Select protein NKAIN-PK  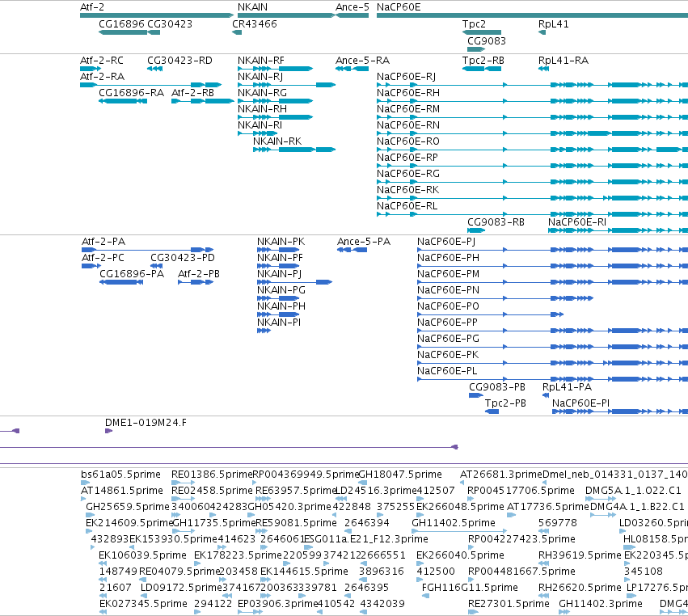[x=281, y=242]
